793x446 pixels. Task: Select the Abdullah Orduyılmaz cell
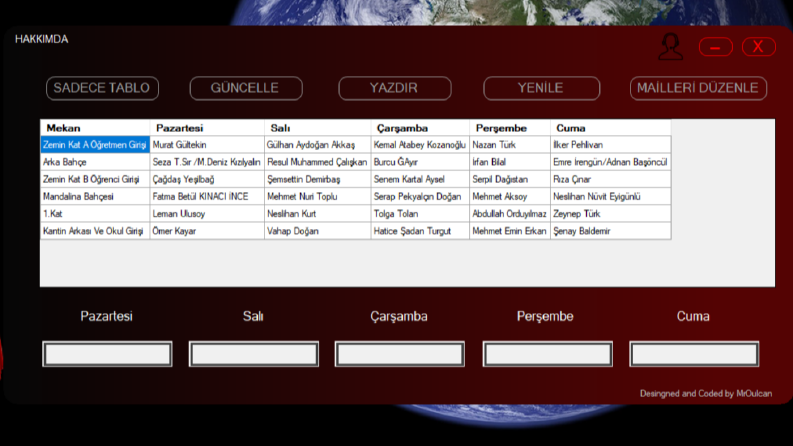coord(510,213)
